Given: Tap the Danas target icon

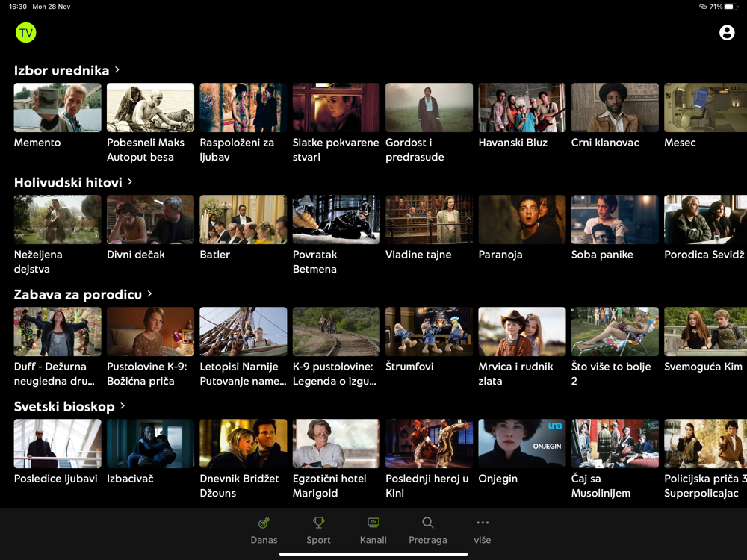Looking at the screenshot, I should [x=264, y=523].
